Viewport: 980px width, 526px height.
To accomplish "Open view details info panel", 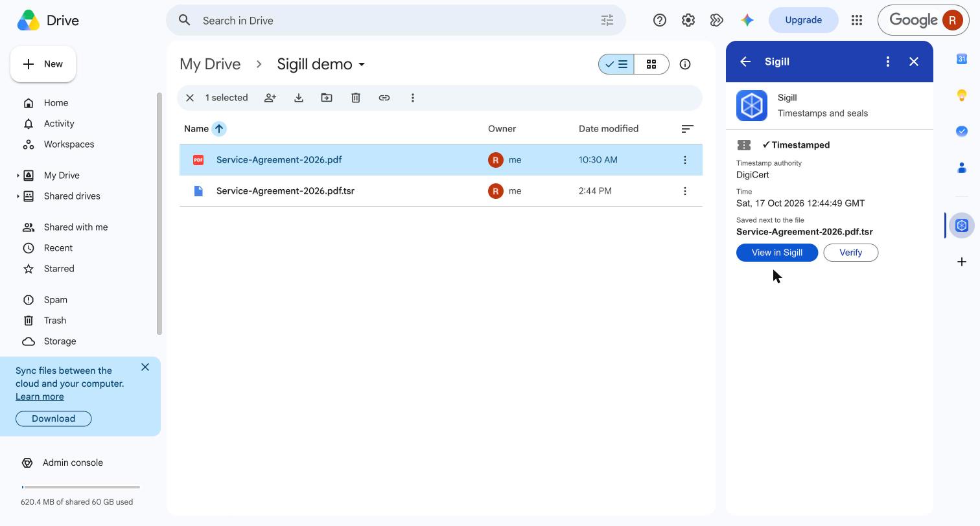I will click(685, 64).
